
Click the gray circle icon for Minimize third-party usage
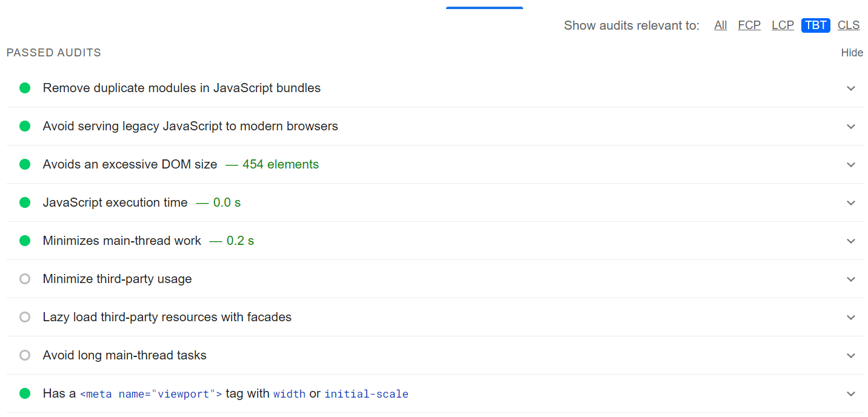pyautogui.click(x=25, y=279)
